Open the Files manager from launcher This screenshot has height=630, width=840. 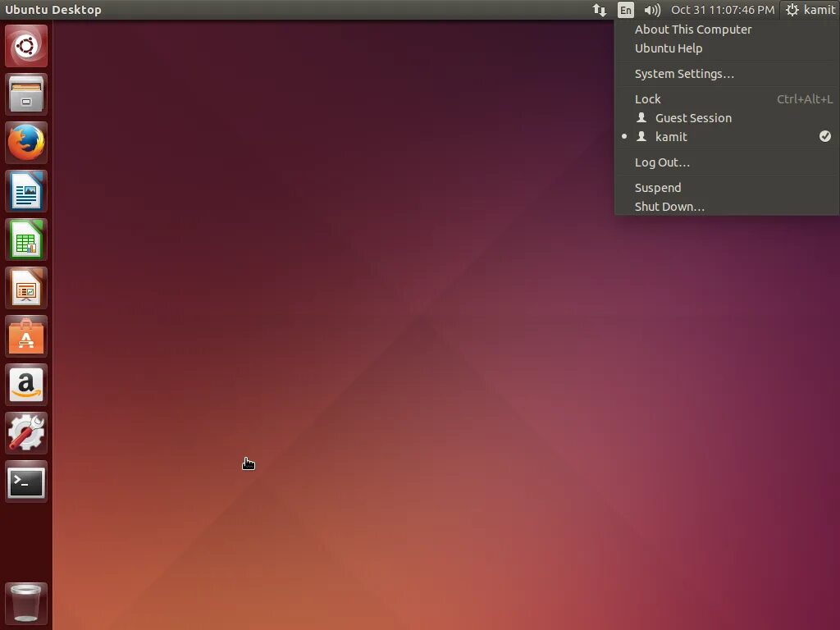coord(25,95)
